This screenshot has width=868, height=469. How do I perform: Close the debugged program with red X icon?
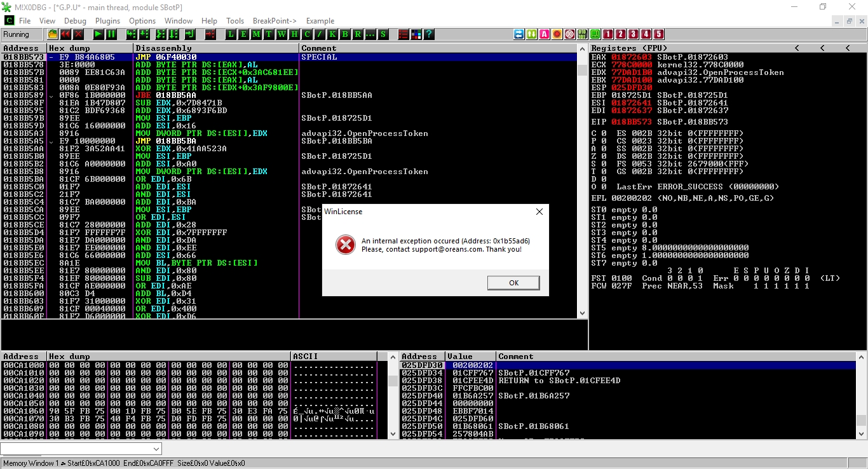(x=78, y=34)
